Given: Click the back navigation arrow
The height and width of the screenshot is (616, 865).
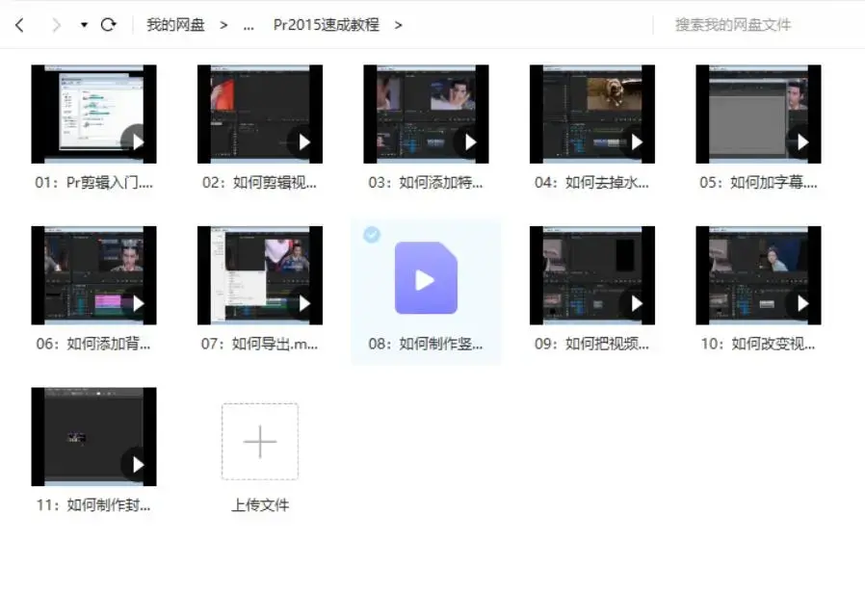Looking at the screenshot, I should 19,25.
